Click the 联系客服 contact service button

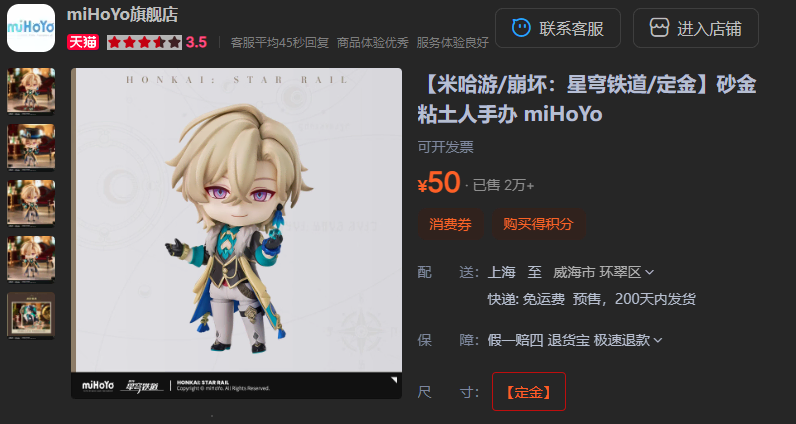pyautogui.click(x=557, y=28)
